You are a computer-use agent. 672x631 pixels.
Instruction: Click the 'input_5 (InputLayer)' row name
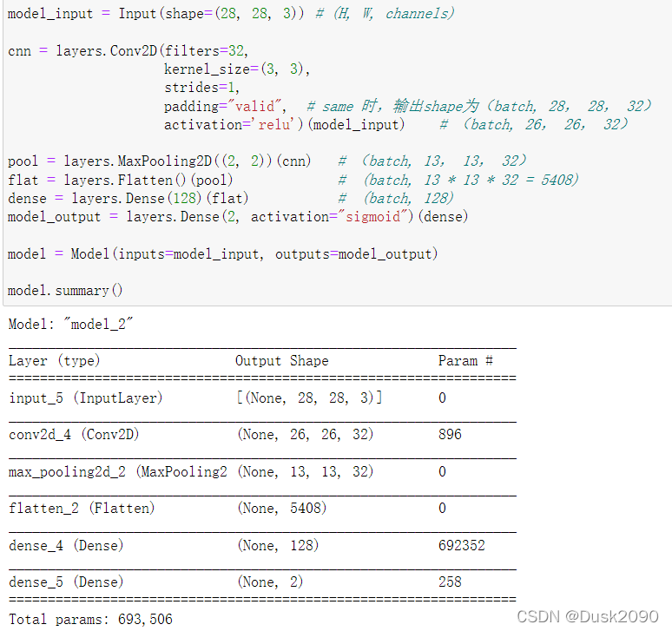point(86,398)
